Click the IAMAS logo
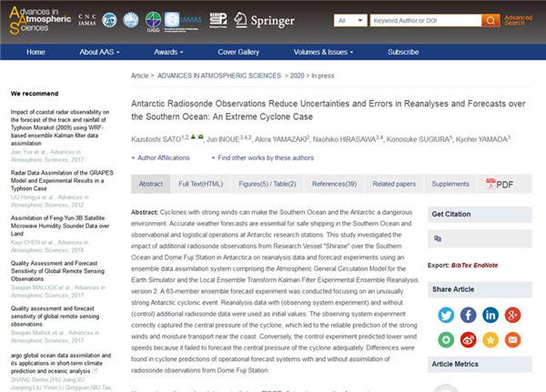The height and width of the screenshot is (392, 546). tap(183, 21)
